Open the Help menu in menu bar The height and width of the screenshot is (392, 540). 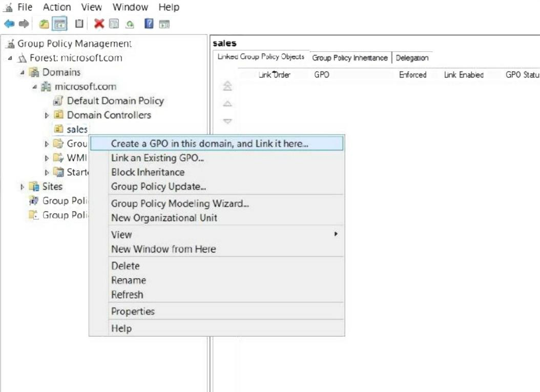pos(169,7)
